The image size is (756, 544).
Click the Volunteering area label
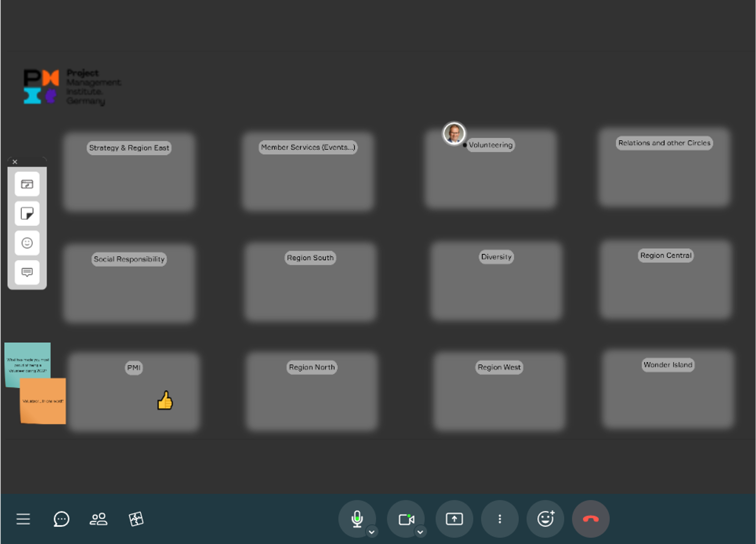[x=490, y=145]
